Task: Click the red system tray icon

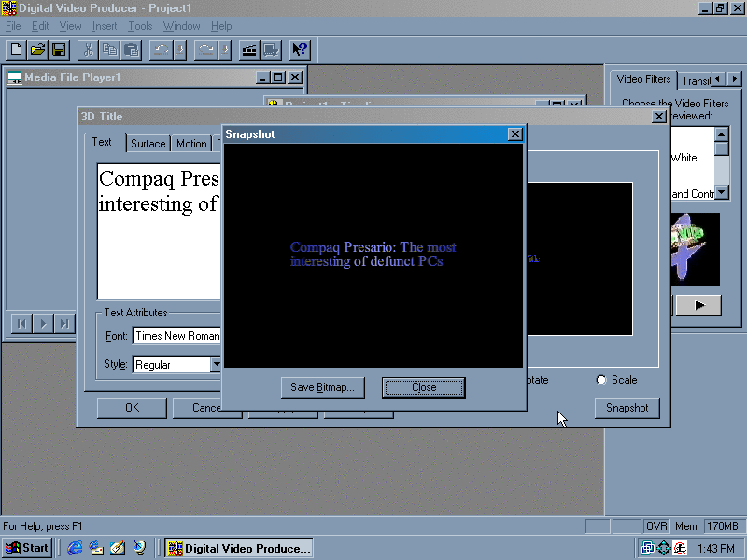Action: [680, 548]
